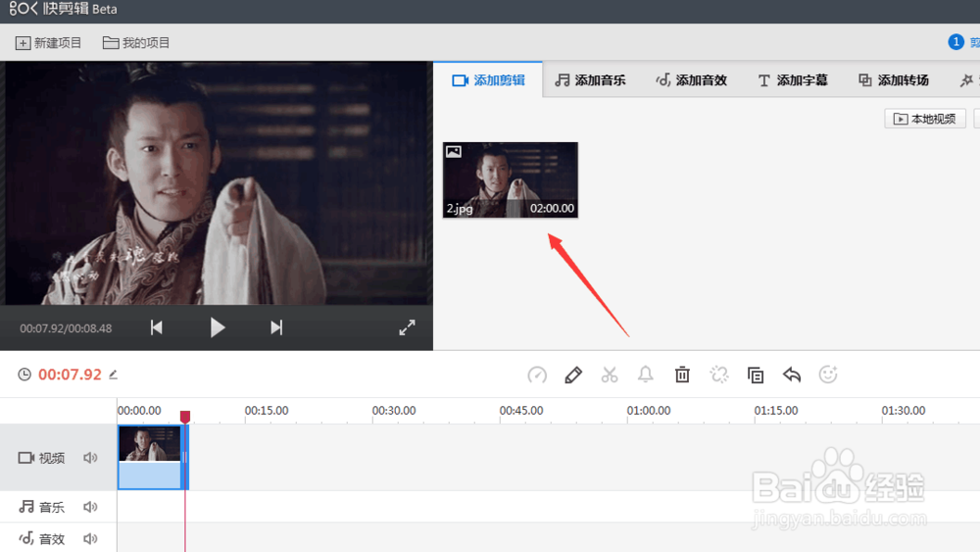Screen dimensions: 980x552
Task: Switch to the Add Subtitle (添加字幕) tab
Action: [793, 80]
